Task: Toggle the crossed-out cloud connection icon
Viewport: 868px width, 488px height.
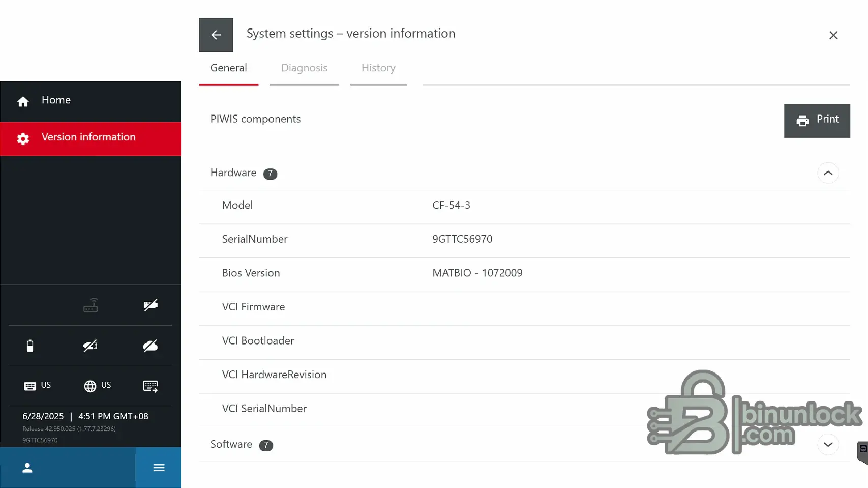Action: 151,346
